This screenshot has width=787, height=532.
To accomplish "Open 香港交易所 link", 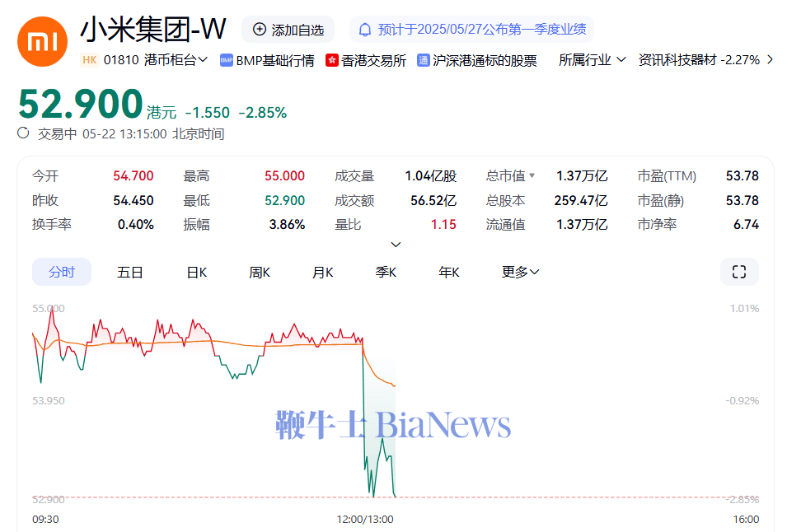I will pos(373,61).
